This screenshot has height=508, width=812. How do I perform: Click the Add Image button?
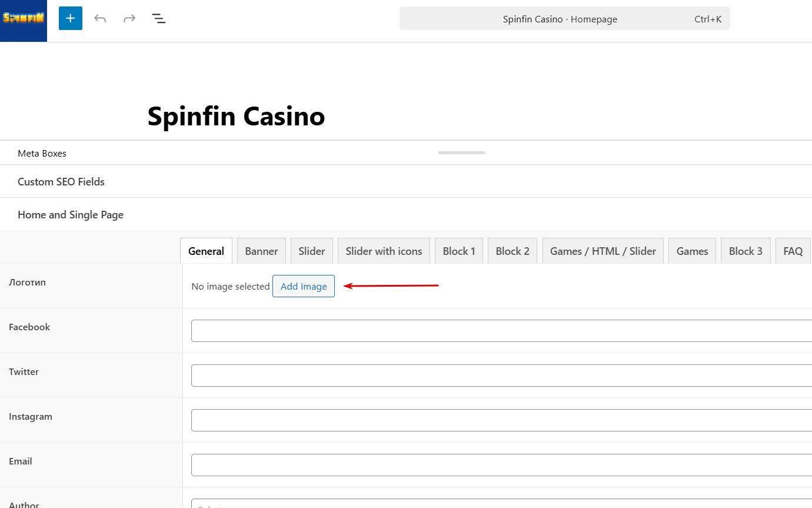tap(304, 287)
